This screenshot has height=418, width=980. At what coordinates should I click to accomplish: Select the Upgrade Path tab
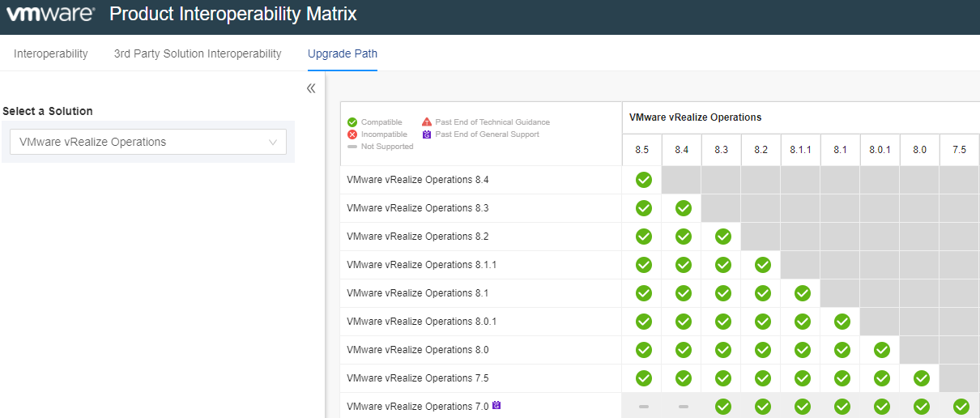[x=342, y=53]
